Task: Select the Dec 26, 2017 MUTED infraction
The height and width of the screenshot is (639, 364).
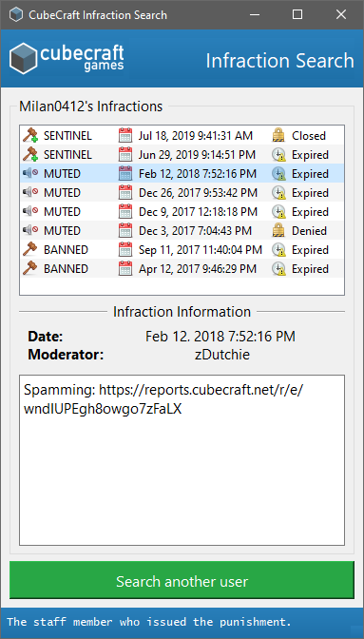Action: click(x=182, y=192)
